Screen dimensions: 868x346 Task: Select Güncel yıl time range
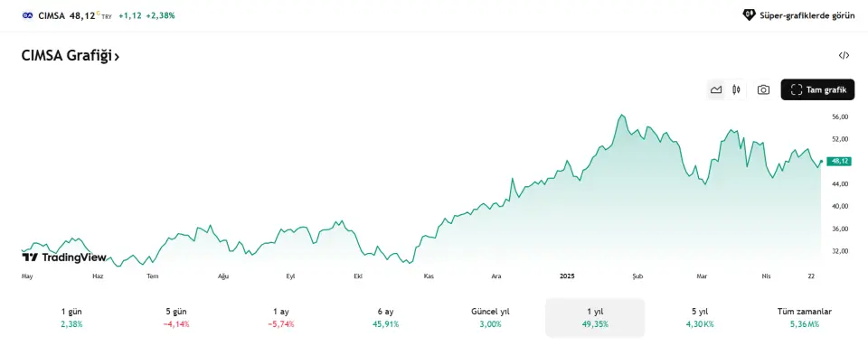tap(490, 318)
